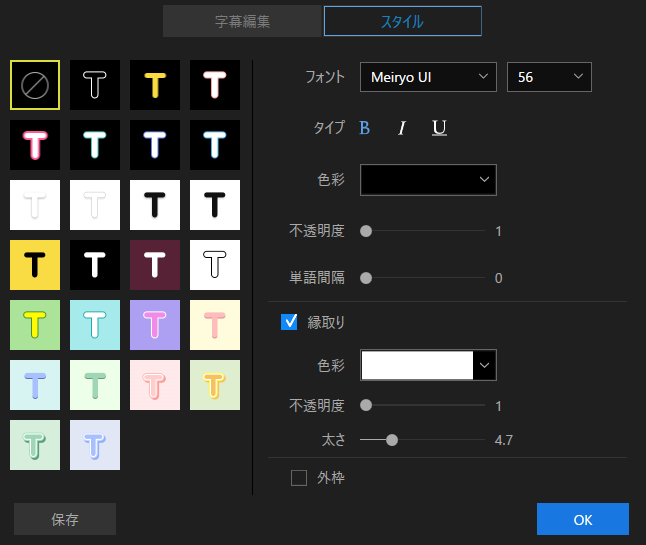Open the font size 56 dropdown

549,77
